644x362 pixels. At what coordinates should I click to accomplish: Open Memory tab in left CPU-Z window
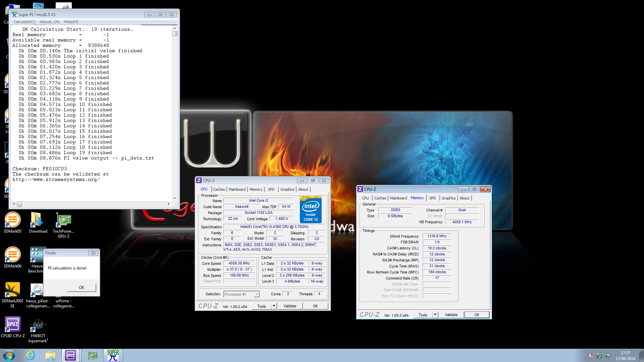(x=256, y=189)
